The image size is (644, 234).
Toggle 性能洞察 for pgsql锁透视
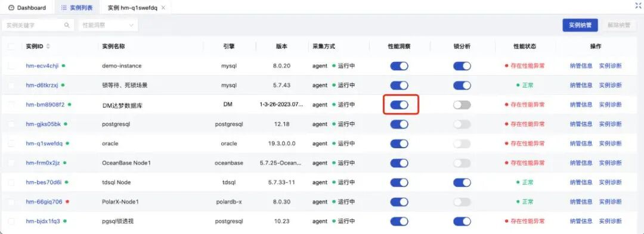pyautogui.click(x=399, y=221)
